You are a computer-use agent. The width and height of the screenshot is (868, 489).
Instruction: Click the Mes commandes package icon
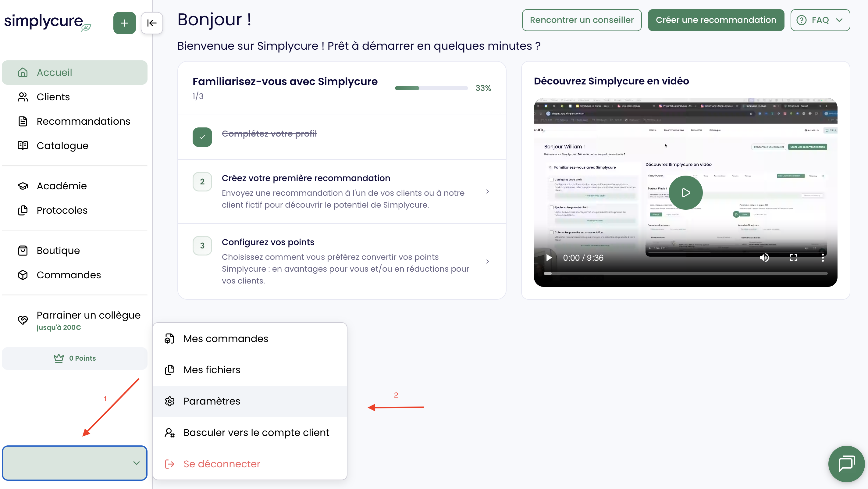[x=169, y=339]
